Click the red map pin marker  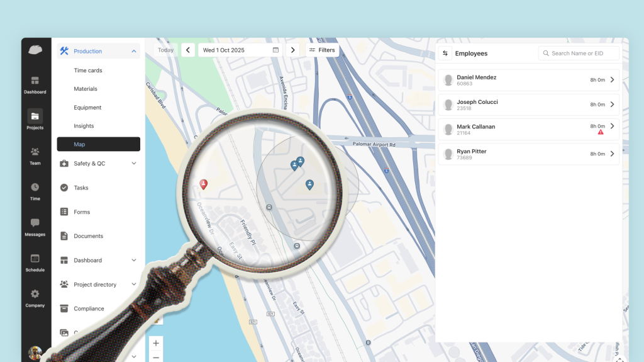coord(203,184)
